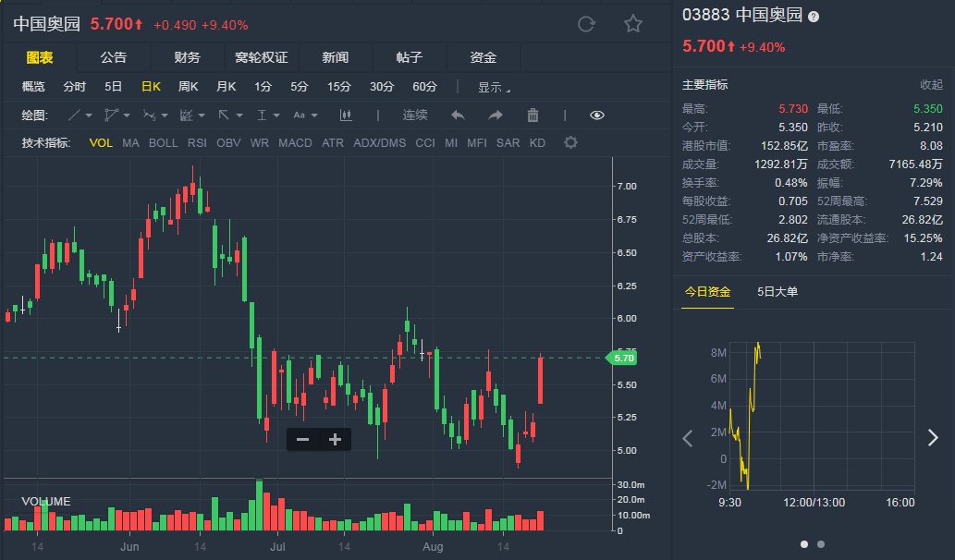Add 中国奥园 to favorites star

tap(632, 24)
